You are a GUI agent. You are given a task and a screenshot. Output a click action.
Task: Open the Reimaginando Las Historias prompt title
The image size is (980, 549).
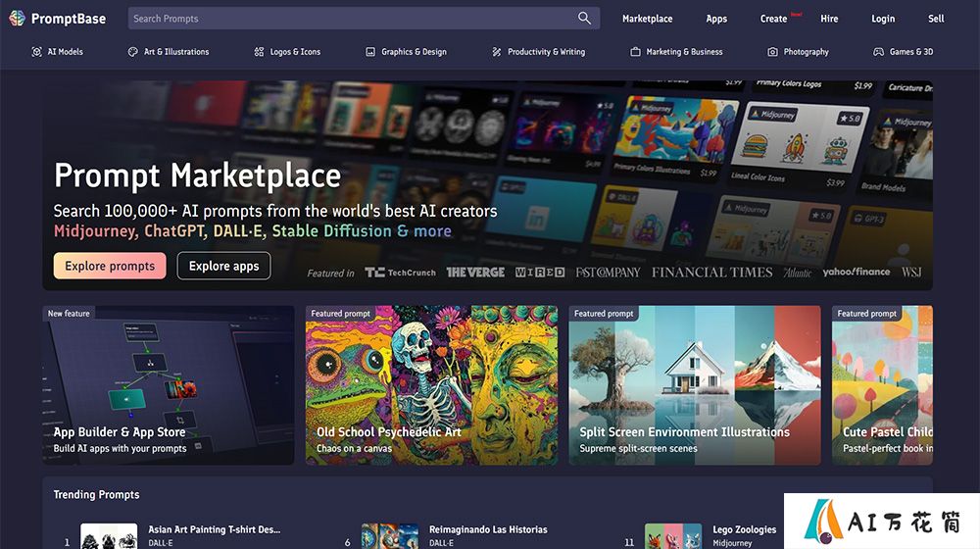[x=488, y=529]
